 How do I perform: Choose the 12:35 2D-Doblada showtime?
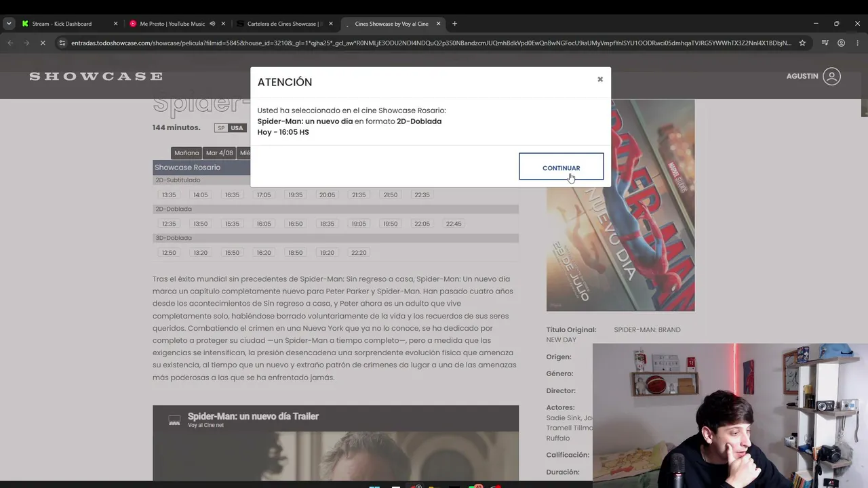click(x=169, y=224)
